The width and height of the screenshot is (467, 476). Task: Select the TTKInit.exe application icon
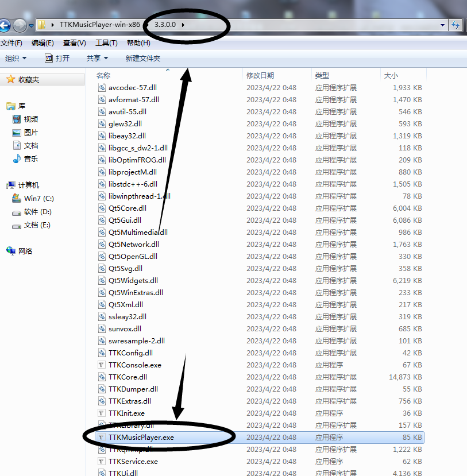[x=102, y=413]
